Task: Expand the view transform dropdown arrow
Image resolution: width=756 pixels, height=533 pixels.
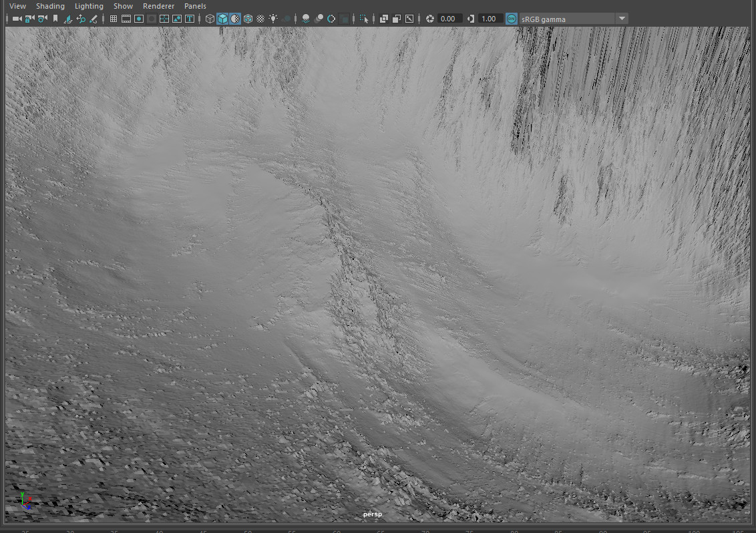Action: tap(622, 19)
